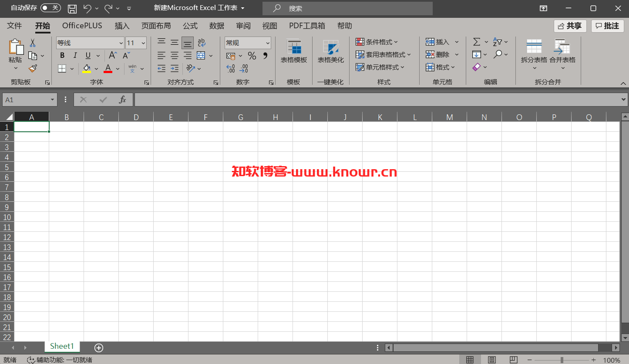Toggle middle vertical alignment

click(175, 42)
